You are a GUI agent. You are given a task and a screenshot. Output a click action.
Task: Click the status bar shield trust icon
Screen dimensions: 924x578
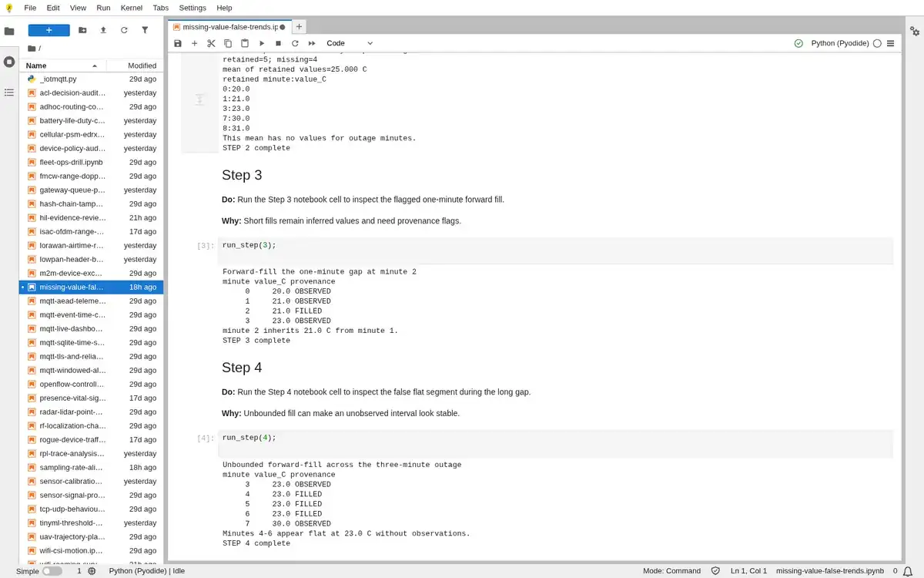[715, 571]
